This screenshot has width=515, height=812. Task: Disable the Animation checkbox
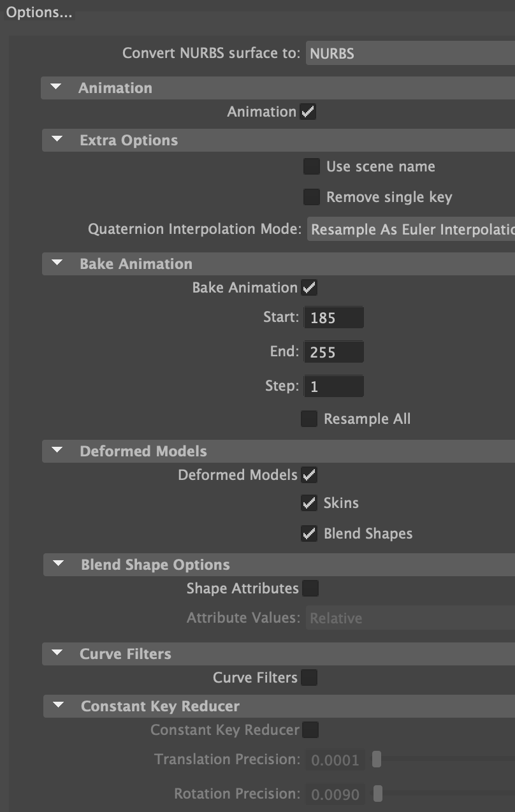click(308, 112)
